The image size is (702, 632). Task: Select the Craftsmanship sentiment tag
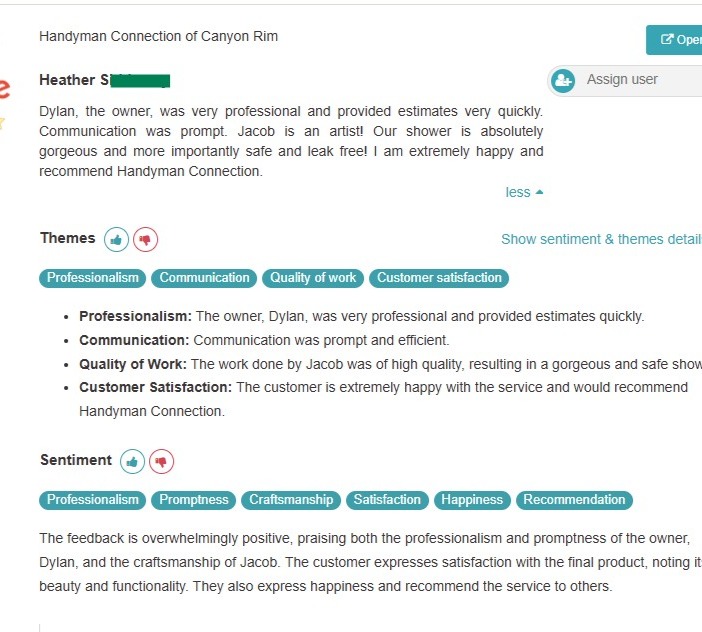pyautogui.click(x=289, y=500)
